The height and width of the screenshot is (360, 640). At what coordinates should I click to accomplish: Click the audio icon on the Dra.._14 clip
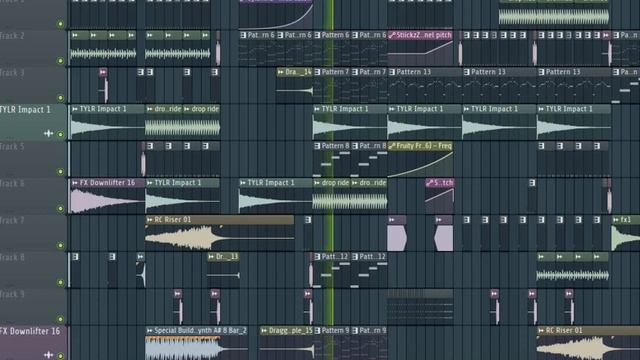tap(281, 72)
